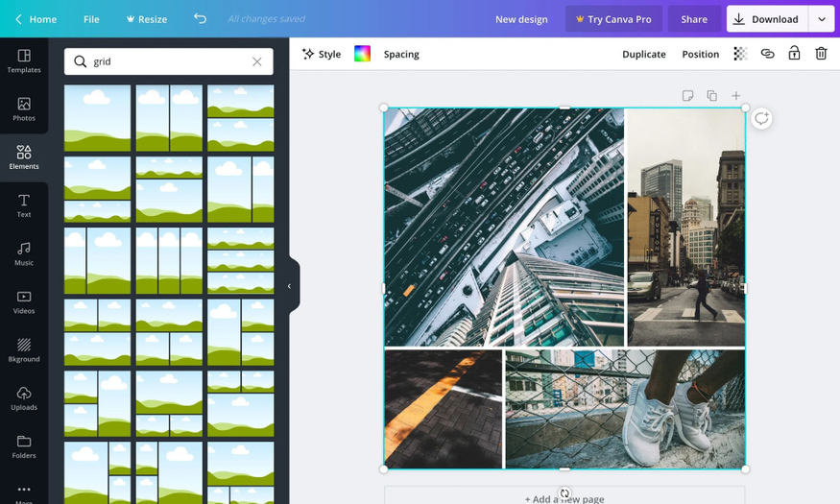This screenshot has height=504, width=840.
Task: Go back Home
Action: (36, 19)
